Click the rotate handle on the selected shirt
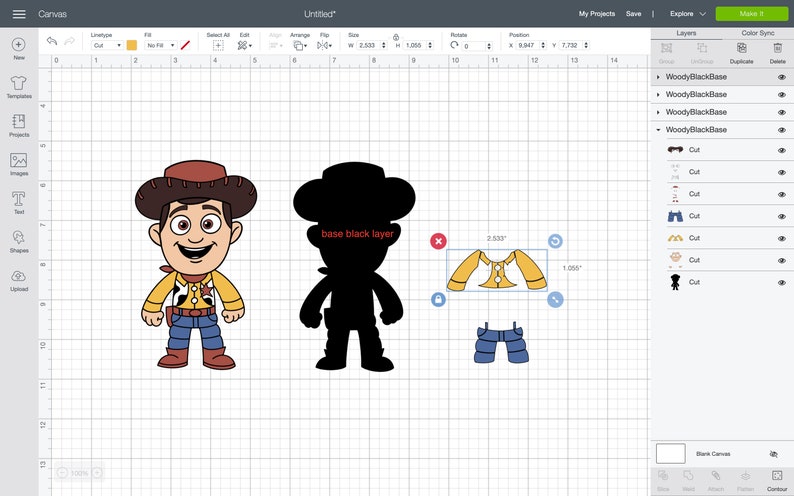 [x=555, y=241]
